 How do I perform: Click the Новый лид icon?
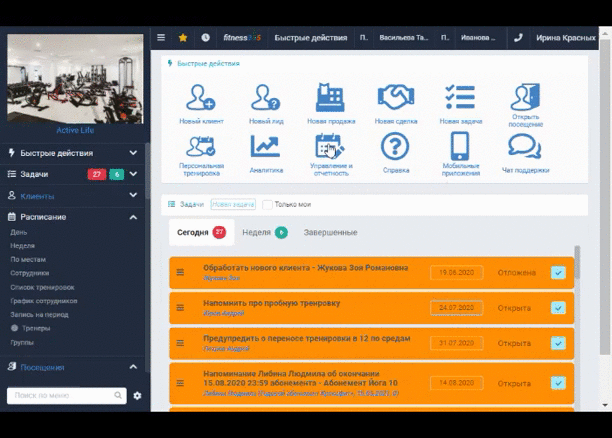[x=266, y=98]
